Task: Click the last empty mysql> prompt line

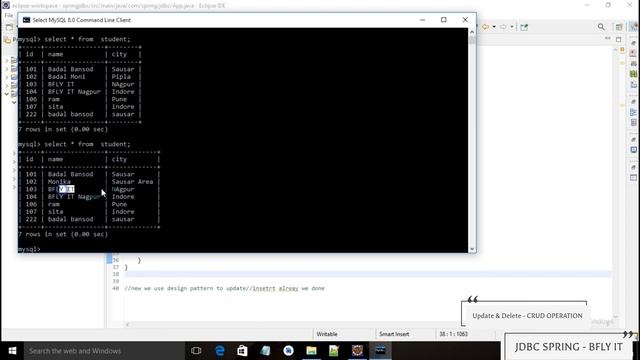Action: (x=29, y=249)
